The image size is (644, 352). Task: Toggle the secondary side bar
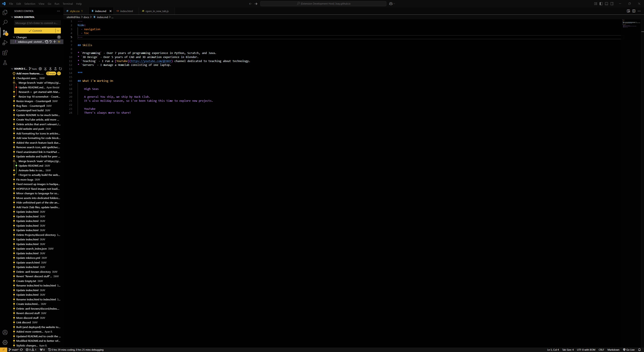[612, 4]
